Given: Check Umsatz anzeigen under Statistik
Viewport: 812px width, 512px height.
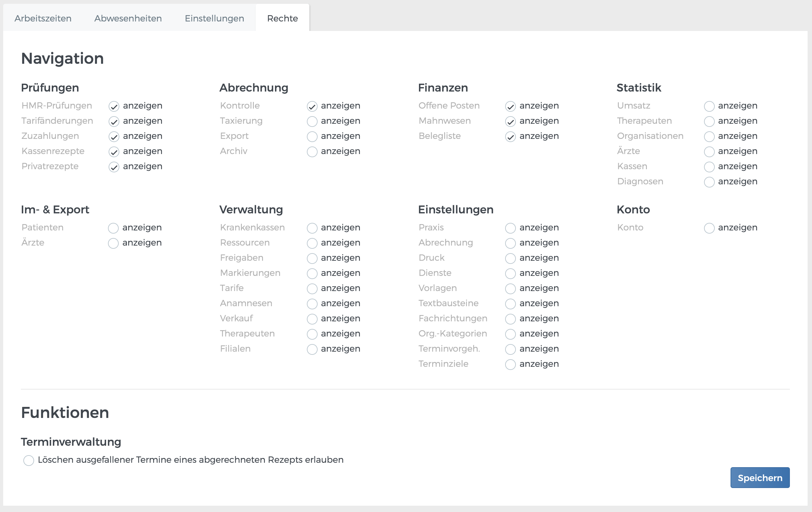Looking at the screenshot, I should 709,106.
